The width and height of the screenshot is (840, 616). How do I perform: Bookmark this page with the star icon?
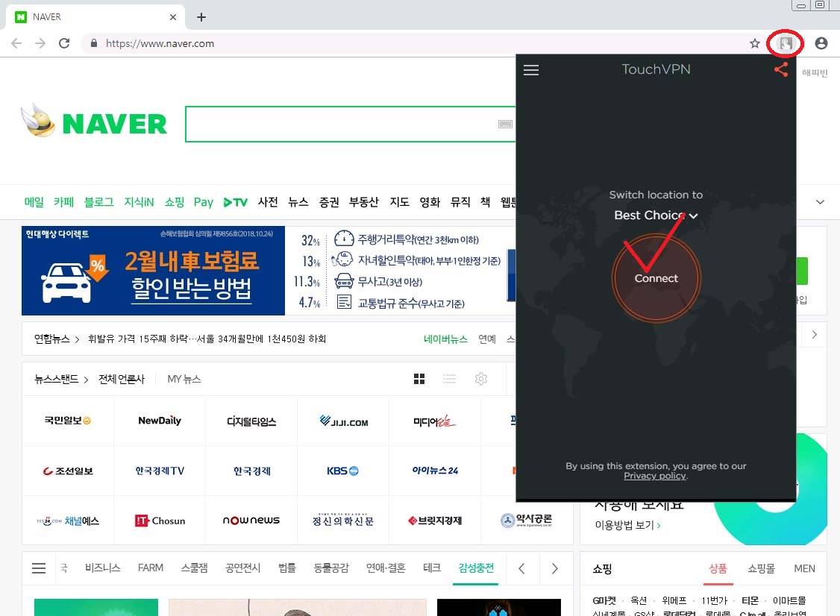(x=755, y=44)
